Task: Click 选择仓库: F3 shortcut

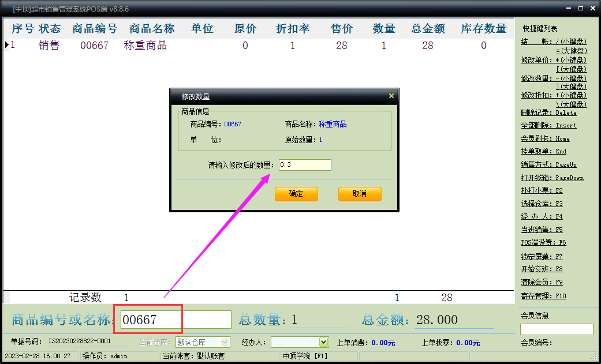Action: pos(542,204)
